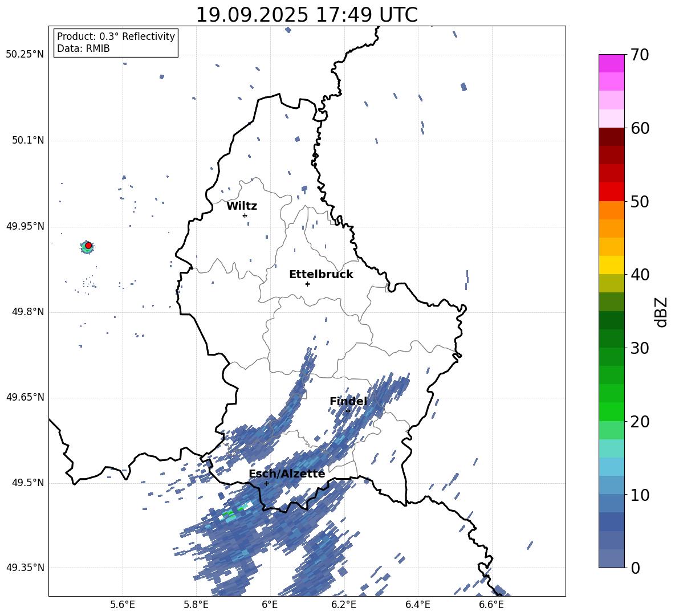Screen dimensions: 675x616
Task: Click the 49.65°N latitude label
Action: pyautogui.click(x=25, y=397)
